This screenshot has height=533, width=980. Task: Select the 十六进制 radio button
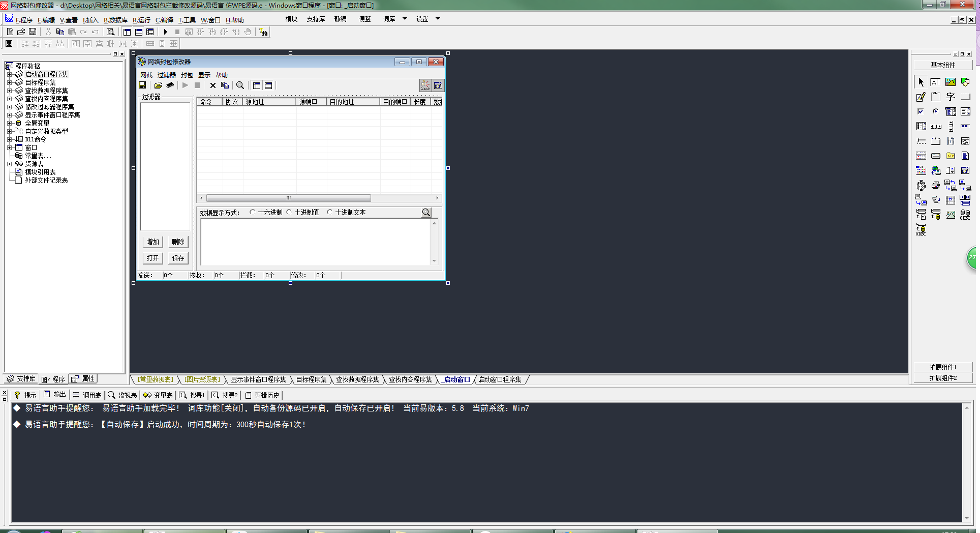[x=252, y=212]
